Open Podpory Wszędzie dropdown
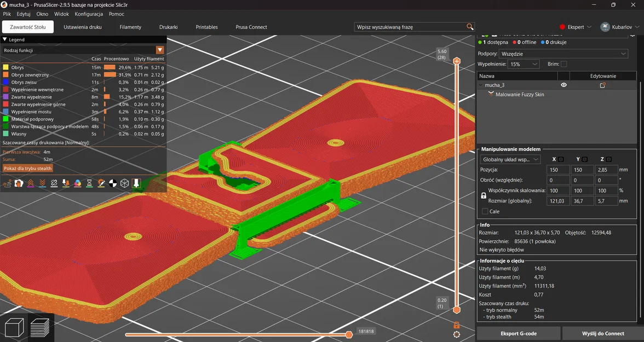 tap(563, 54)
